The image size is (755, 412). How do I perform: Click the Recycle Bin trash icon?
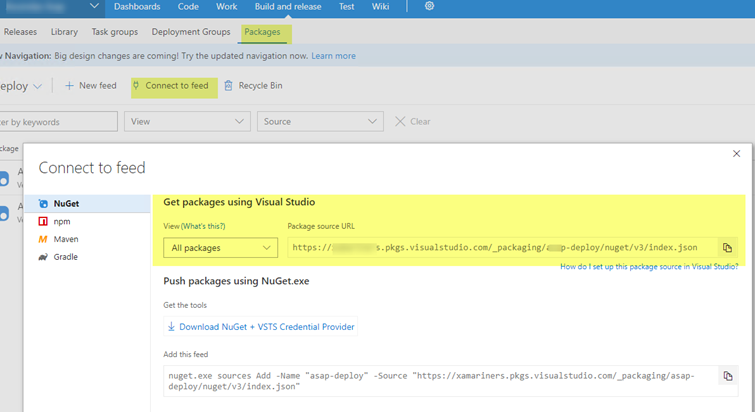coord(228,86)
